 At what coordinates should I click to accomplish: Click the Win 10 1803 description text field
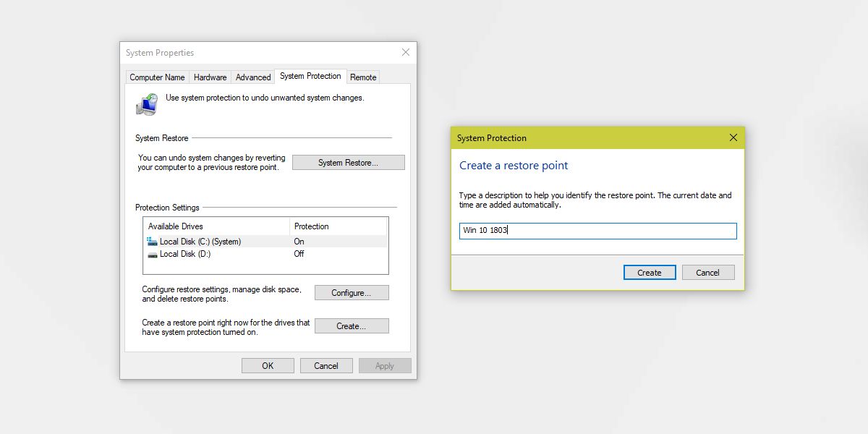pyautogui.click(x=597, y=231)
